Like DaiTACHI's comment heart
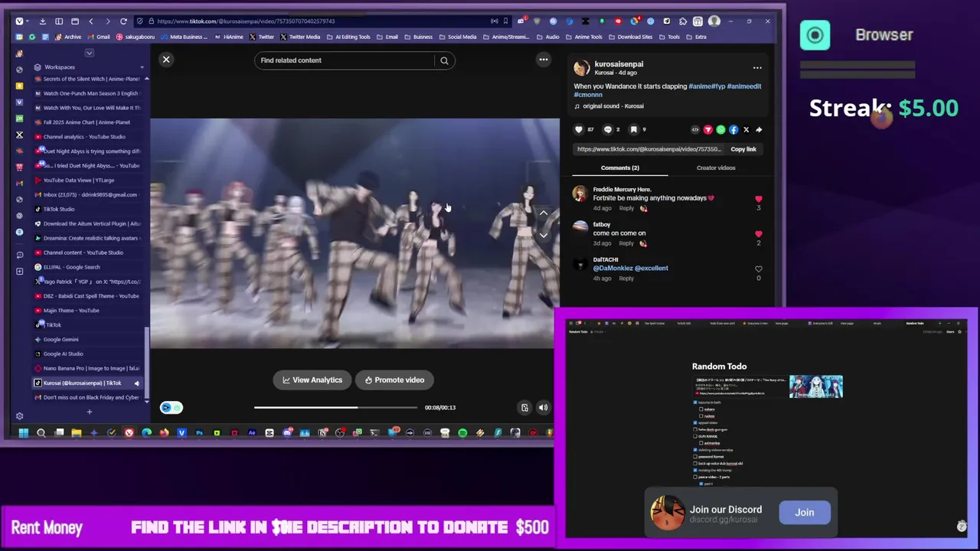The image size is (980, 551). coord(759,269)
